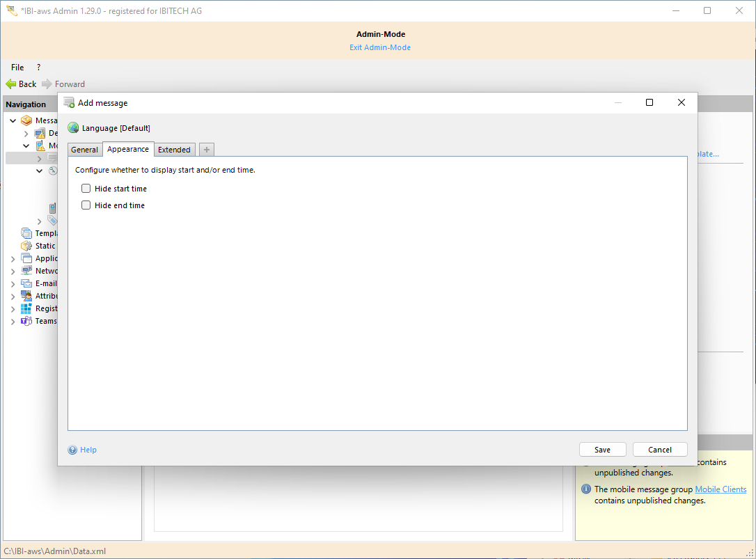Expand the Teams tree node

coord(13,322)
